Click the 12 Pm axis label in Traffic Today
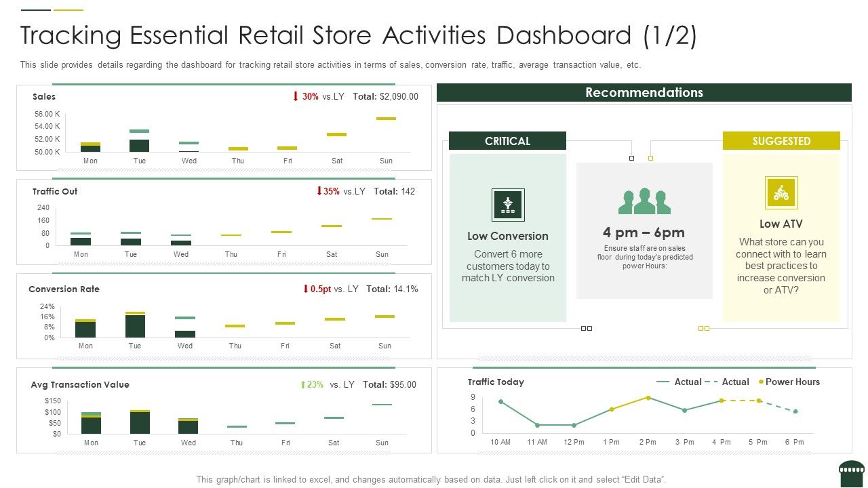This screenshot has height=488, width=868. tap(574, 442)
